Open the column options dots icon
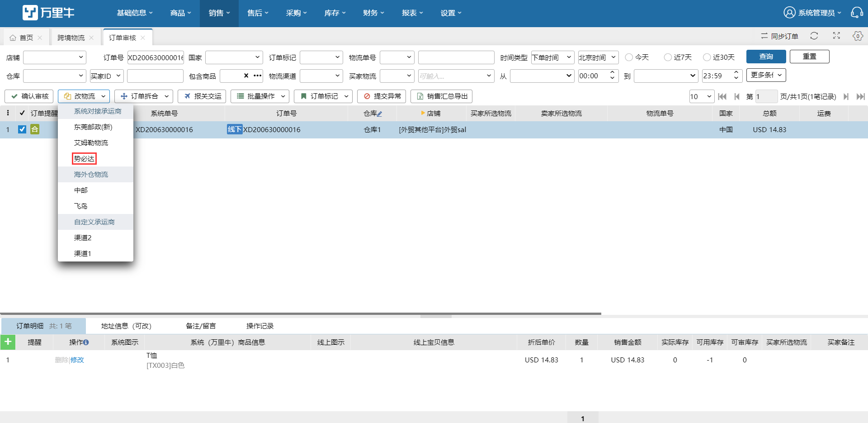 (x=8, y=113)
